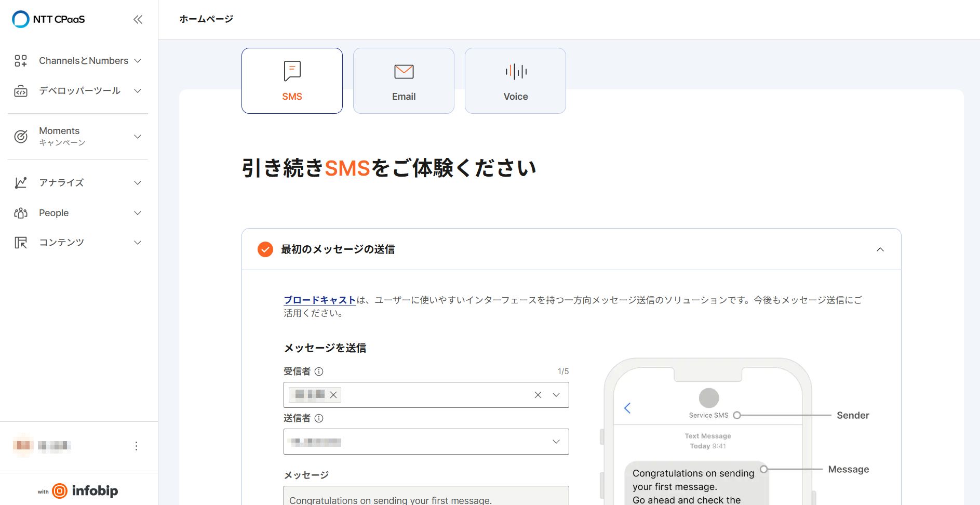Screen dimensions: 980x505
Task: Expand the コンテンツ menu
Action: click(138, 243)
